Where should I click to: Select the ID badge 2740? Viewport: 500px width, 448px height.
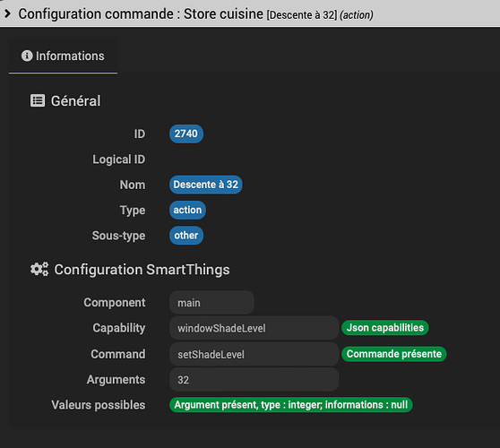pyautogui.click(x=186, y=134)
